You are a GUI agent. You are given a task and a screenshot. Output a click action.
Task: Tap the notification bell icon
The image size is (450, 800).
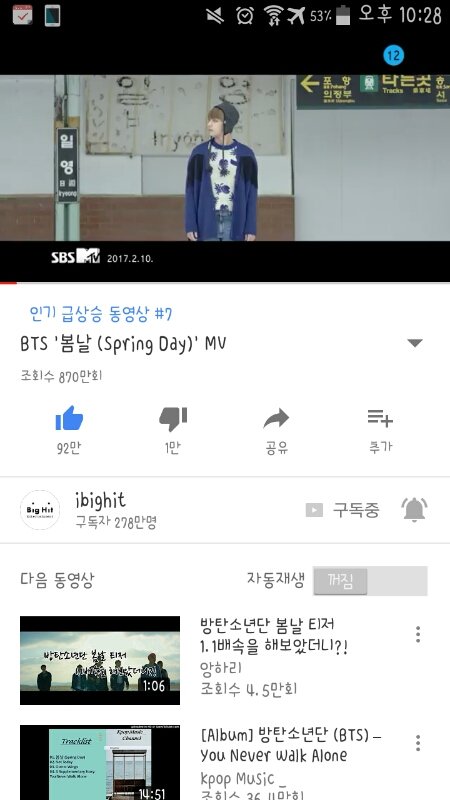(414, 509)
